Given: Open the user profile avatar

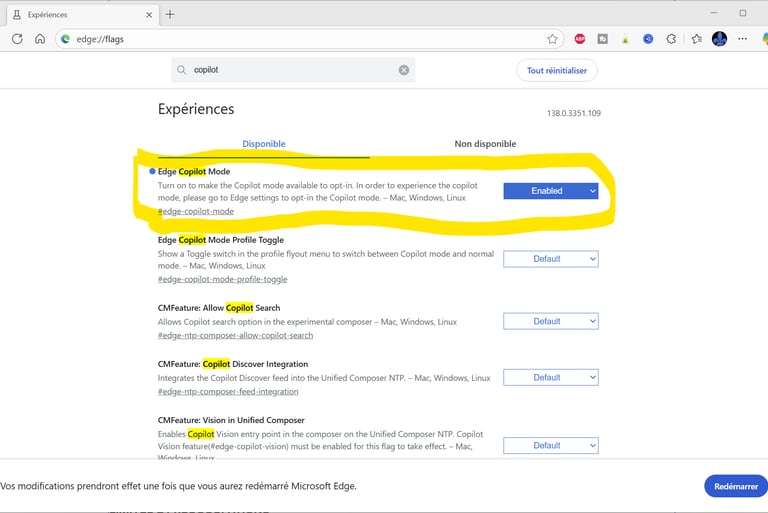Looking at the screenshot, I should coord(719,39).
